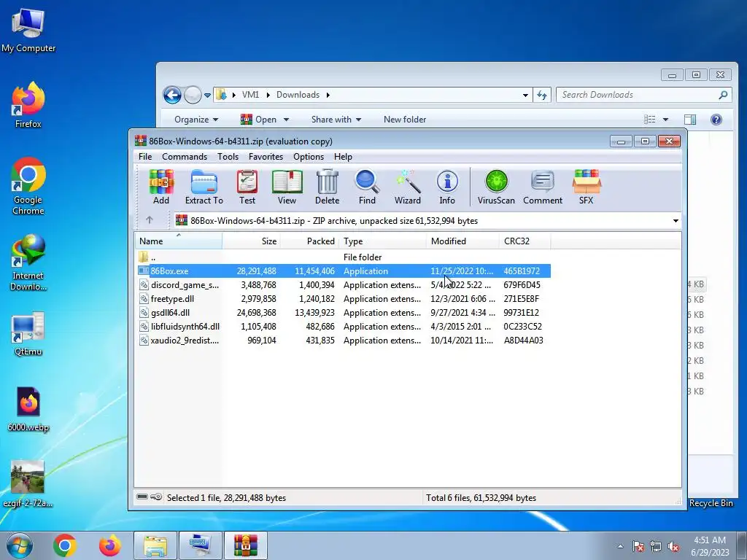Open Explorer help question mark icon
The image size is (747, 560).
(x=716, y=120)
